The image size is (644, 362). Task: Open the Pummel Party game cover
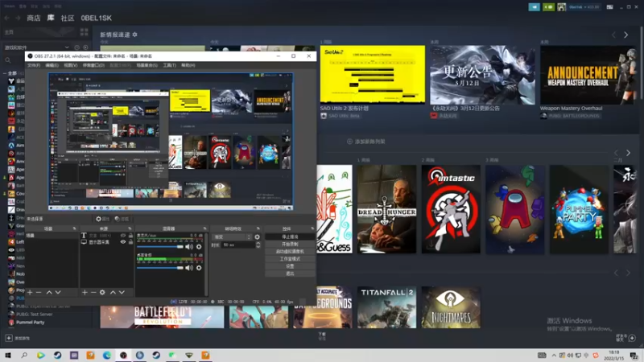[579, 209]
